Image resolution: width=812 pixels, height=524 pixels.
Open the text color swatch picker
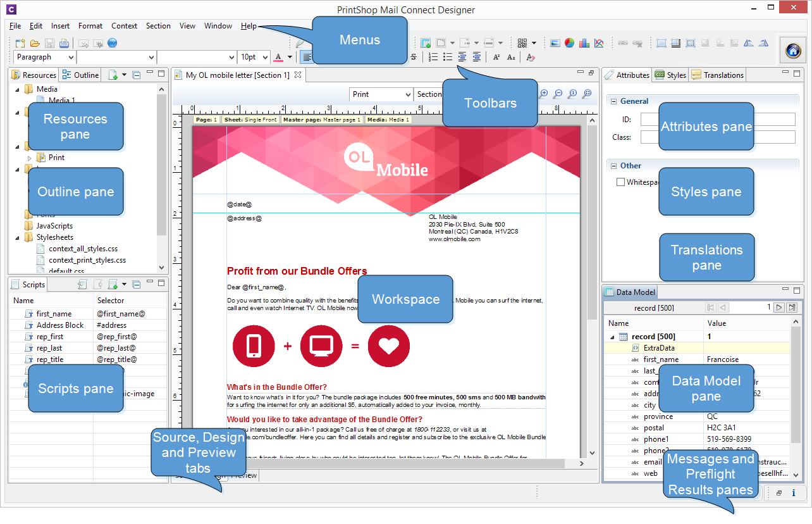(x=290, y=57)
